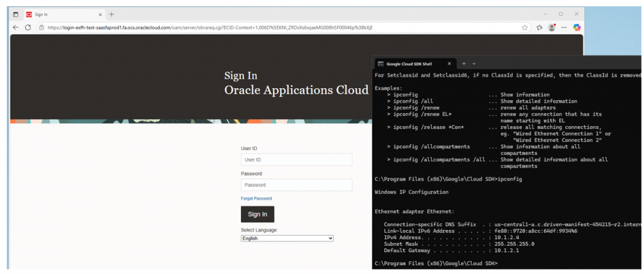Follow the Forgot Password link
This screenshot has height=274, width=644.
coord(256,198)
